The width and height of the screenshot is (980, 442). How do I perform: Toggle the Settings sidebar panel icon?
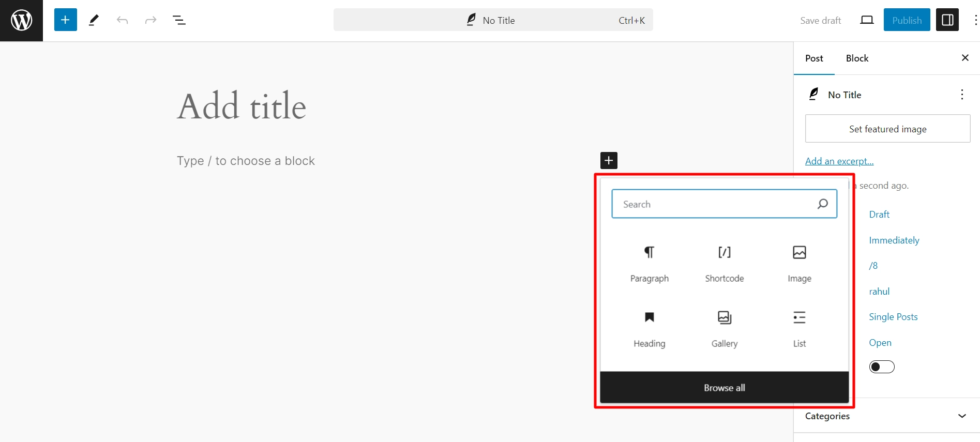(x=947, y=20)
